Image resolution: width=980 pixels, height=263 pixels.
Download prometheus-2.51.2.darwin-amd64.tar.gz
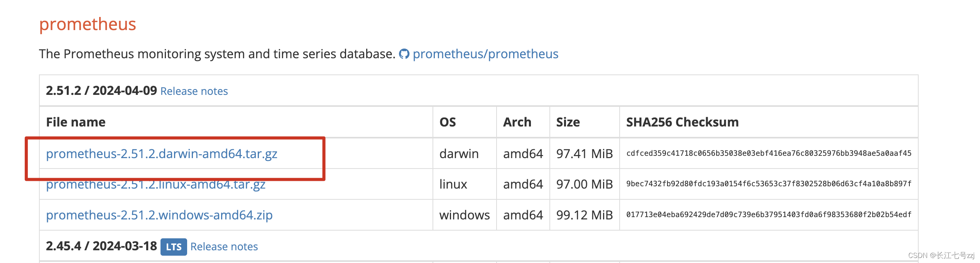(x=164, y=154)
